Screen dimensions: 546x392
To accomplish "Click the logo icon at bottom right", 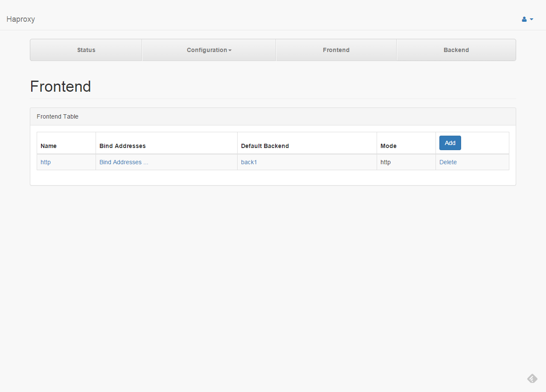I will pos(532,378).
